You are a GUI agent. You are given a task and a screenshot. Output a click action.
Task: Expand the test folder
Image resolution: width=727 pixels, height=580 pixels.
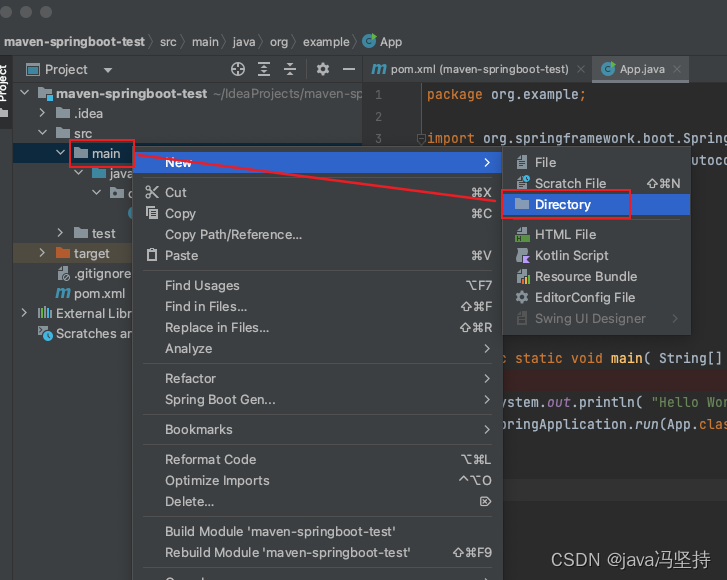pyautogui.click(x=60, y=233)
